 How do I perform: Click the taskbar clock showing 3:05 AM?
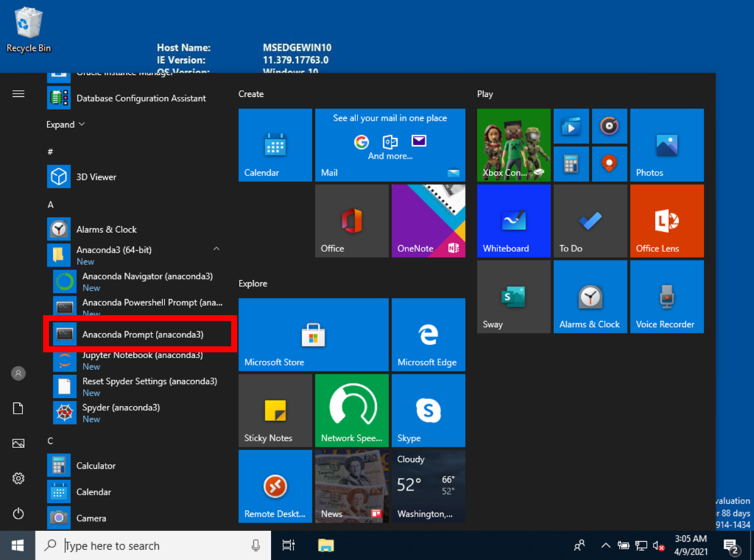point(691,546)
